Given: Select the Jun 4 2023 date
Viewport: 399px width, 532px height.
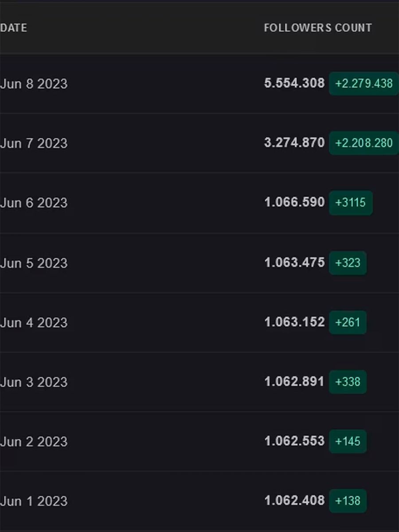Looking at the screenshot, I should pos(34,322).
